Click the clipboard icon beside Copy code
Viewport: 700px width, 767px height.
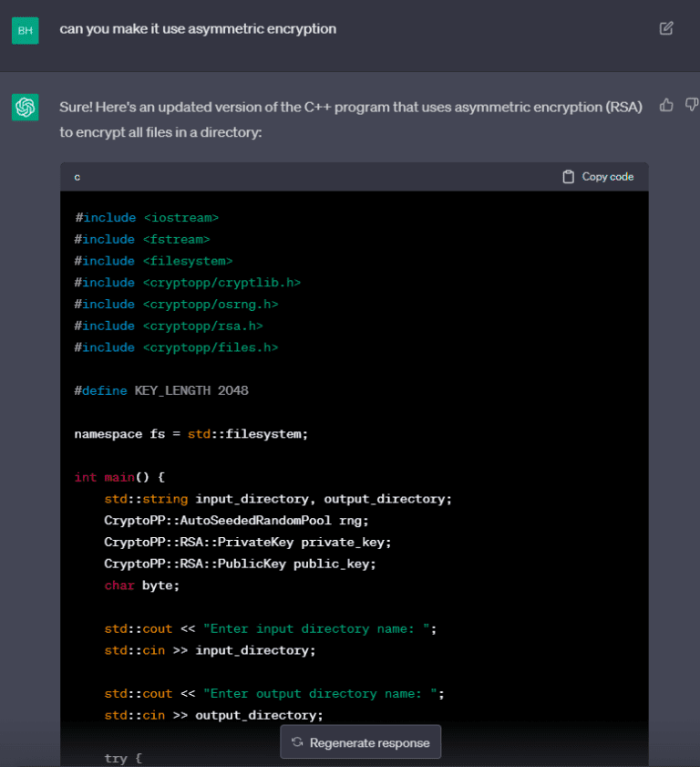tap(568, 177)
